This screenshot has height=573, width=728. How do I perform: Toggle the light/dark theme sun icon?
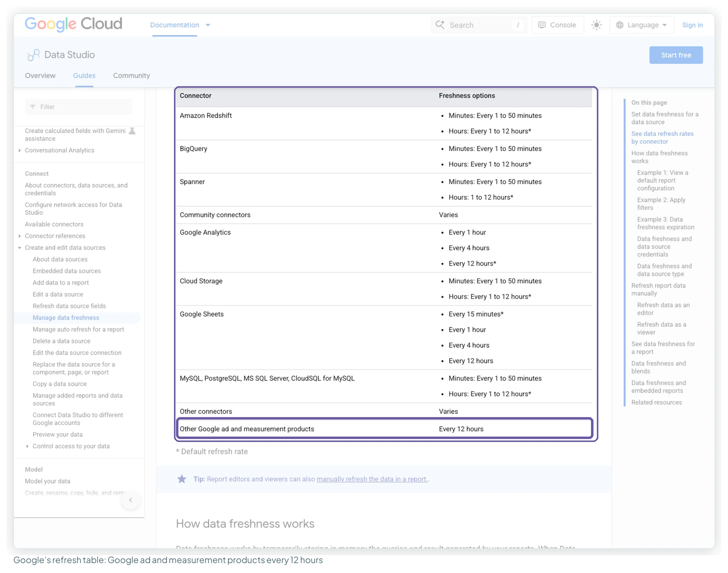(596, 25)
